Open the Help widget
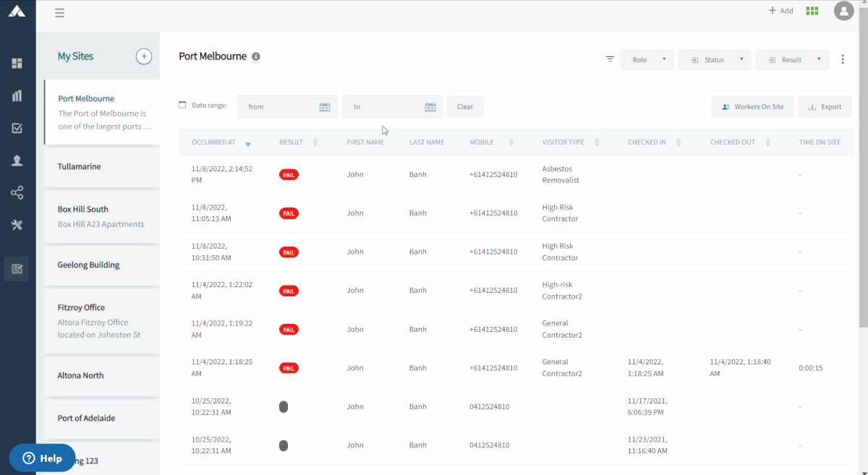This screenshot has width=868, height=475. (x=42, y=458)
